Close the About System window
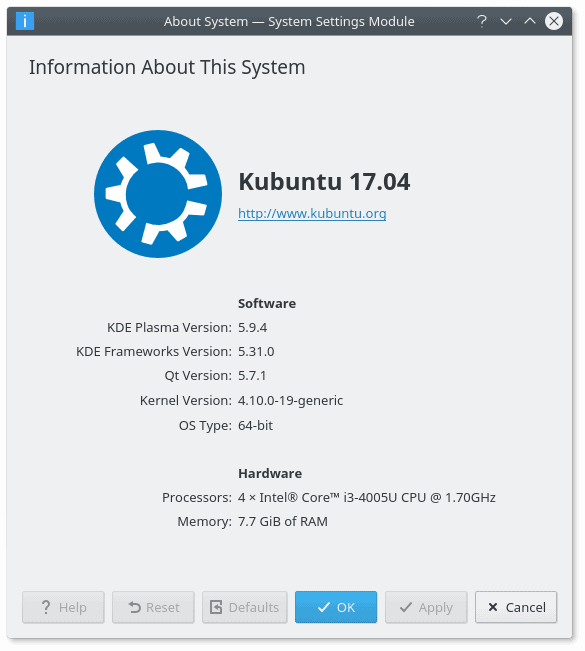585x651 pixels. tap(554, 21)
